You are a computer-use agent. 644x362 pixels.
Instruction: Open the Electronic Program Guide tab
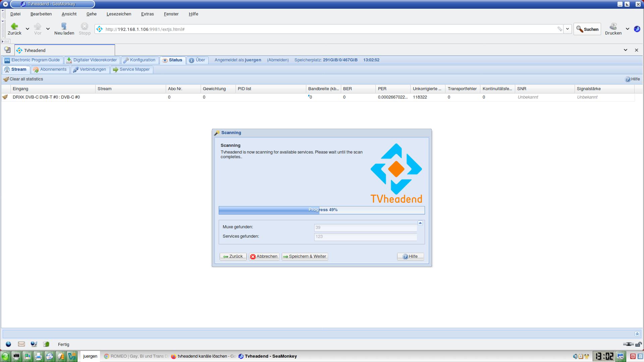point(32,60)
